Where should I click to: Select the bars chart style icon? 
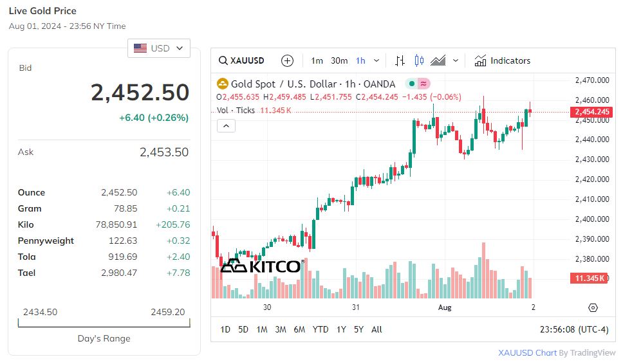tap(400, 61)
